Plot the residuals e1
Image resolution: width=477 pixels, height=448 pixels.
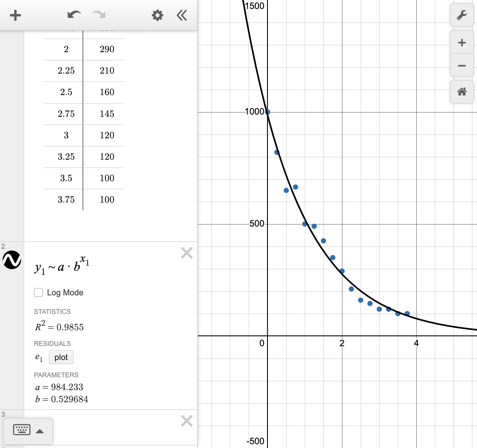pyautogui.click(x=61, y=357)
